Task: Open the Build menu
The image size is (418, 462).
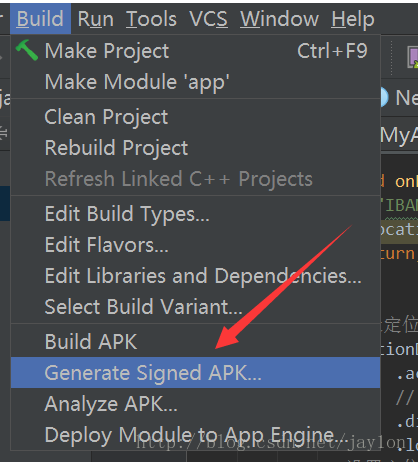Action: pos(40,19)
